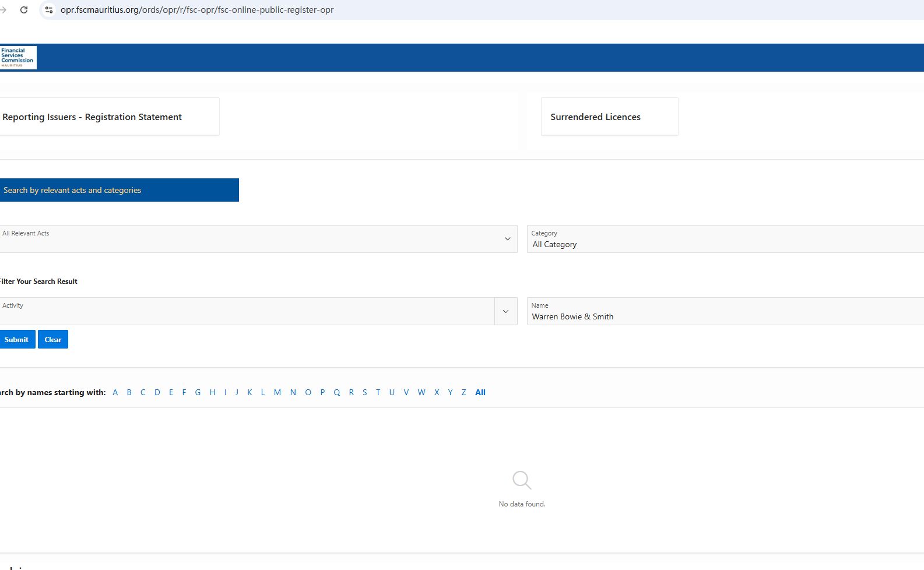Image resolution: width=924 pixels, height=570 pixels.
Task: Open the Activity dropdown chevron
Action: click(x=505, y=311)
